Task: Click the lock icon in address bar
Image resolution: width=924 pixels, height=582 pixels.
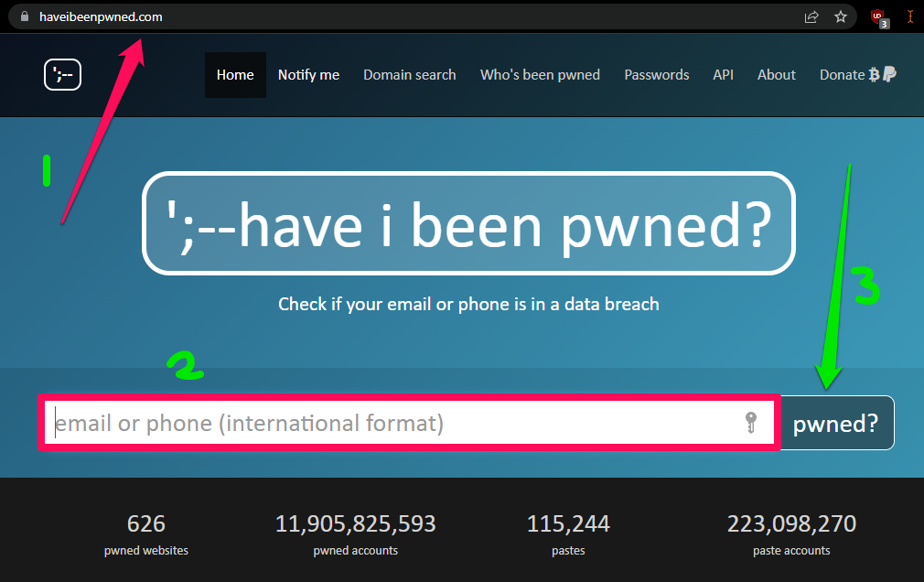Action: pyautogui.click(x=25, y=16)
